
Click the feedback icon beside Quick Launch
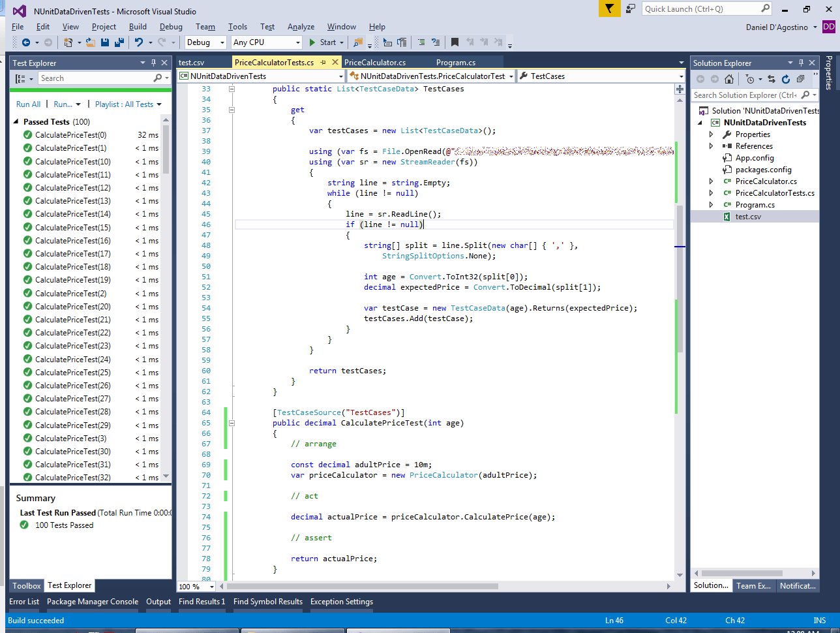click(x=630, y=8)
